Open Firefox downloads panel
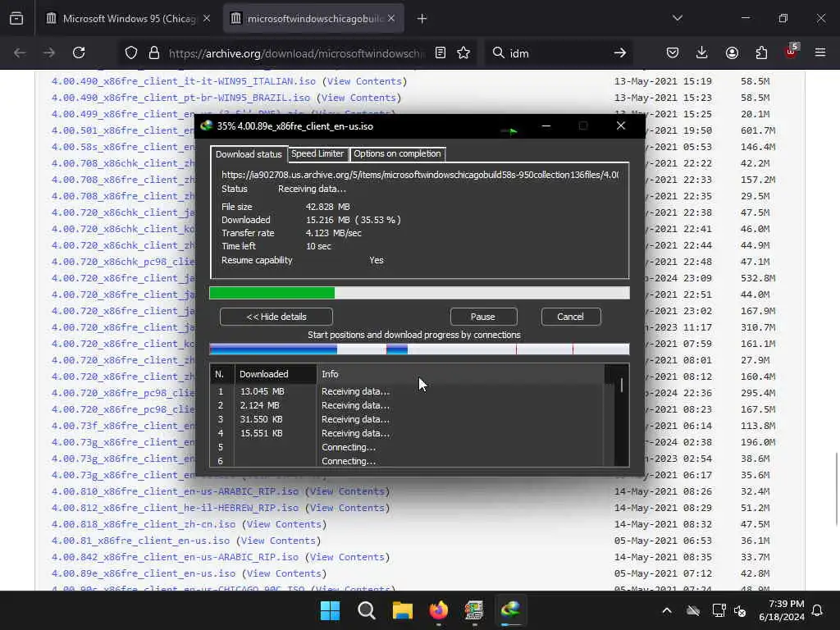This screenshot has width=840, height=630. tap(702, 52)
